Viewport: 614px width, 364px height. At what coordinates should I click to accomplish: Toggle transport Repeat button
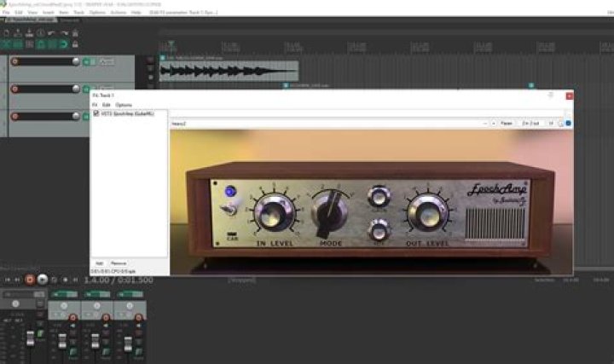(55, 280)
